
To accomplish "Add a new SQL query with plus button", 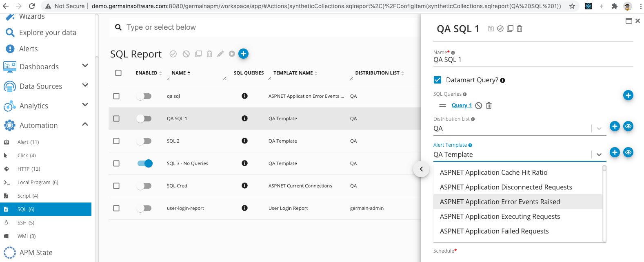I will click(x=628, y=95).
